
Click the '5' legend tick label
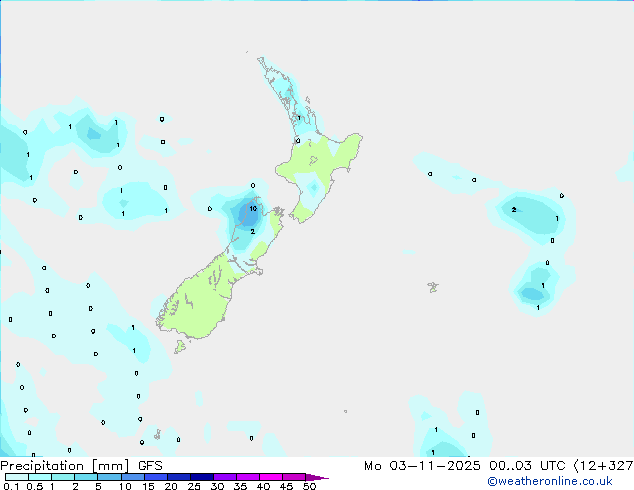click(x=98, y=486)
